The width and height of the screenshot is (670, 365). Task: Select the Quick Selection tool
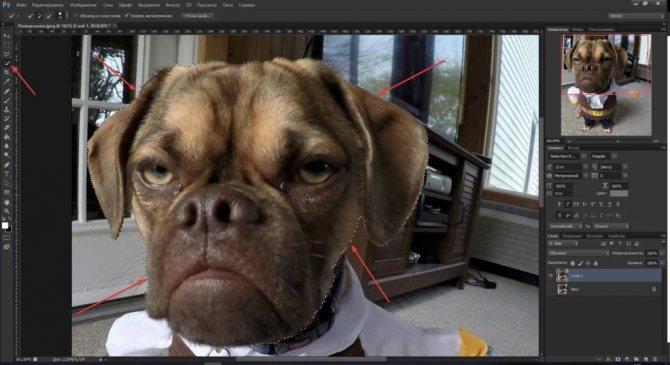click(x=6, y=63)
